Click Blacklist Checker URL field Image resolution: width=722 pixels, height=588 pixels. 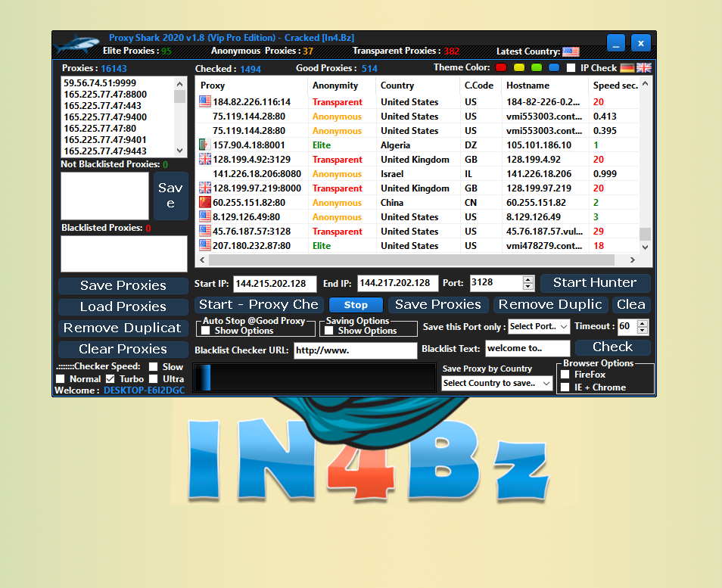tap(356, 350)
